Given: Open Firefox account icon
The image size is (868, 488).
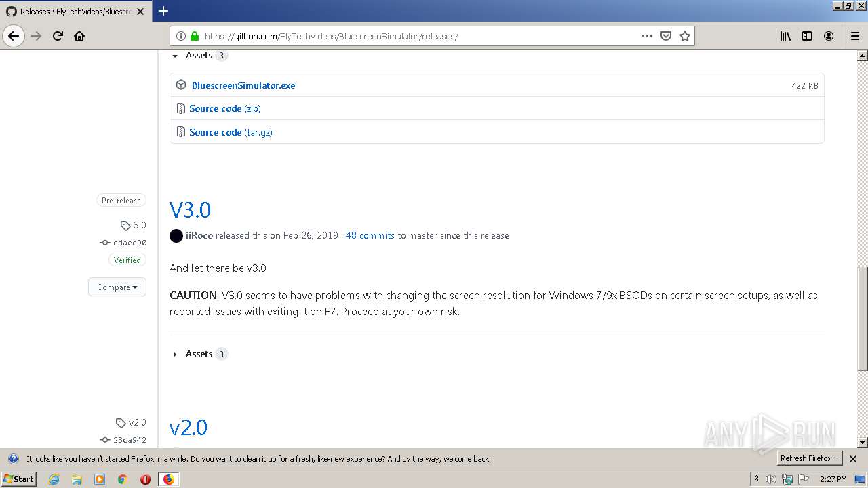Looking at the screenshot, I should (x=829, y=36).
